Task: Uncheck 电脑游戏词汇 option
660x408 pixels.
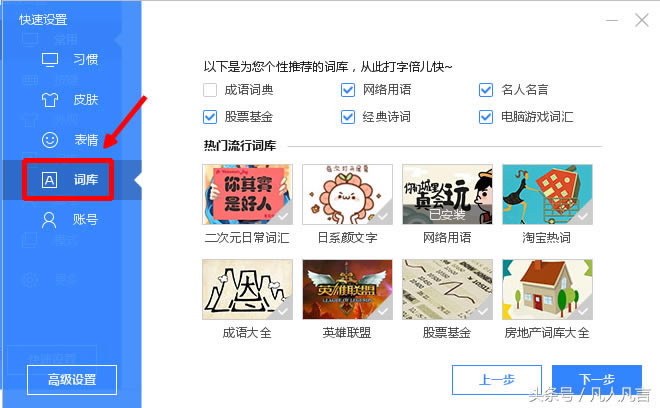Action: pos(486,117)
